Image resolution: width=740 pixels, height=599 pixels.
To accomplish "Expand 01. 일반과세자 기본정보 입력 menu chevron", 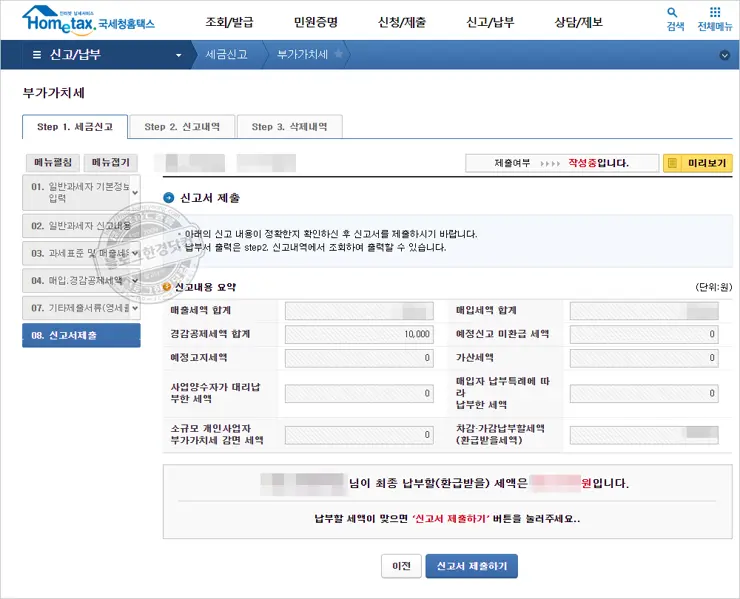I will [135, 193].
